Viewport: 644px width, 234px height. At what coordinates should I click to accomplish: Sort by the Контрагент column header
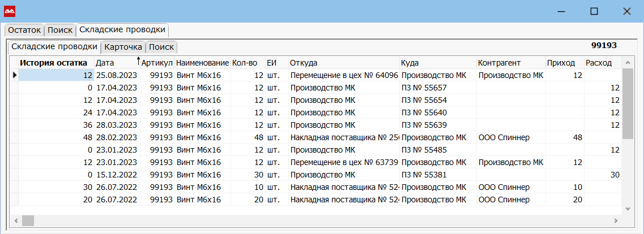click(499, 63)
